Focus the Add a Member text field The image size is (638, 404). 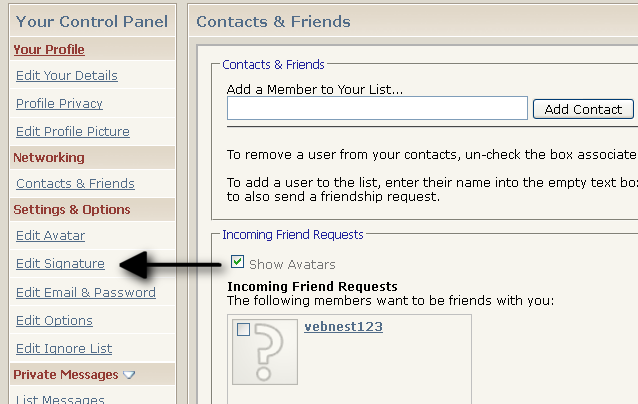[377, 109]
